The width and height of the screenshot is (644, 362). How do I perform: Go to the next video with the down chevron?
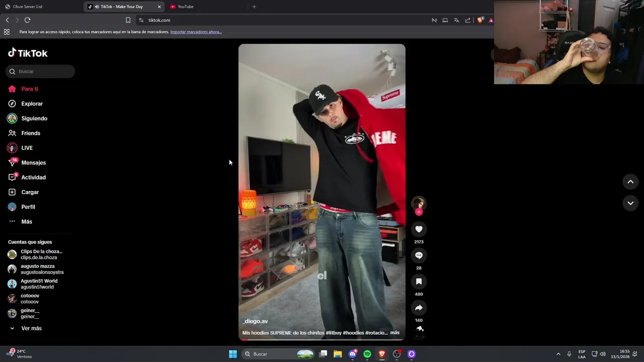pos(630,203)
